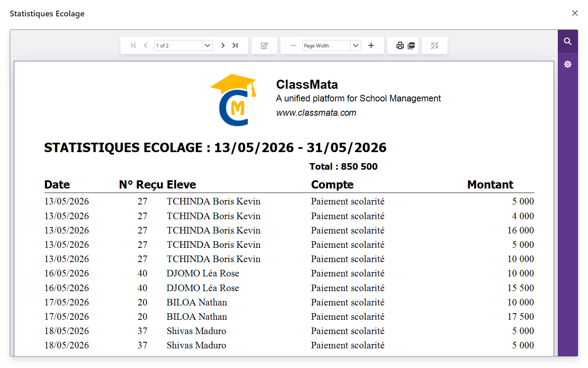
Task: Click receipt number in the 17 500 row
Action: pos(143,316)
